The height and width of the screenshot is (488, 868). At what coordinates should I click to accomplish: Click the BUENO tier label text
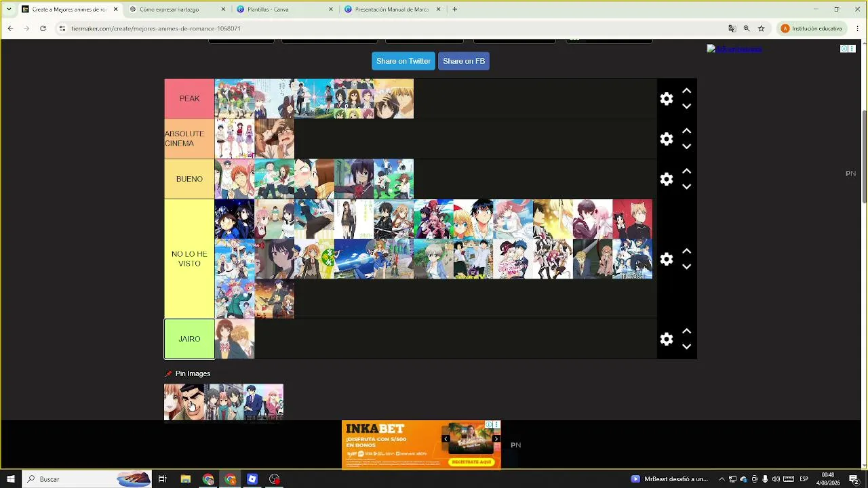click(x=189, y=179)
